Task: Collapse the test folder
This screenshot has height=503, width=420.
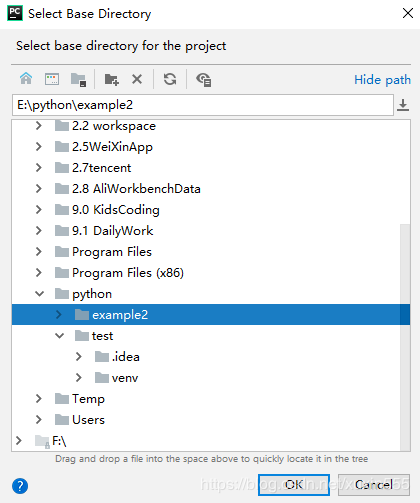Action: [59, 336]
